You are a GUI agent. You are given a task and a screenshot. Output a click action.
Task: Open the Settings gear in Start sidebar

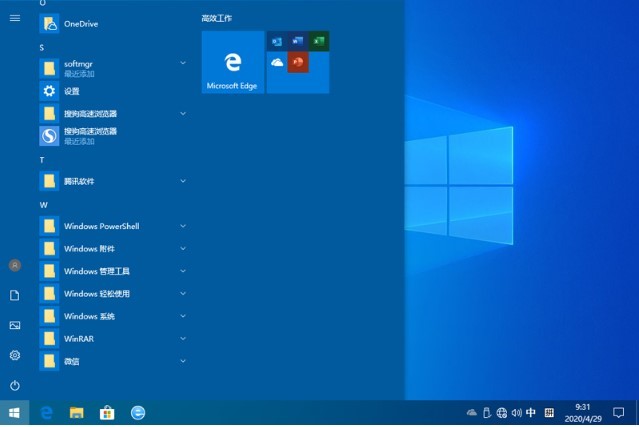point(15,355)
